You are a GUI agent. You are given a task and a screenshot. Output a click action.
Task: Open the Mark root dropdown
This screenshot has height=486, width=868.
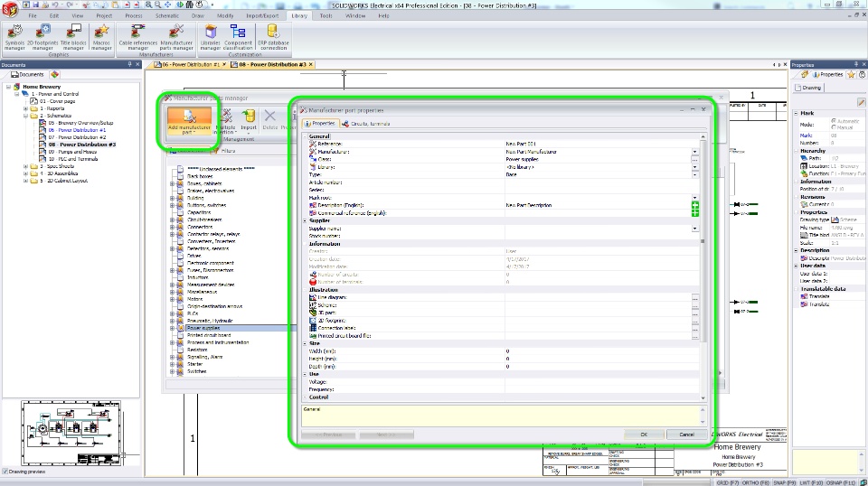tap(694, 198)
